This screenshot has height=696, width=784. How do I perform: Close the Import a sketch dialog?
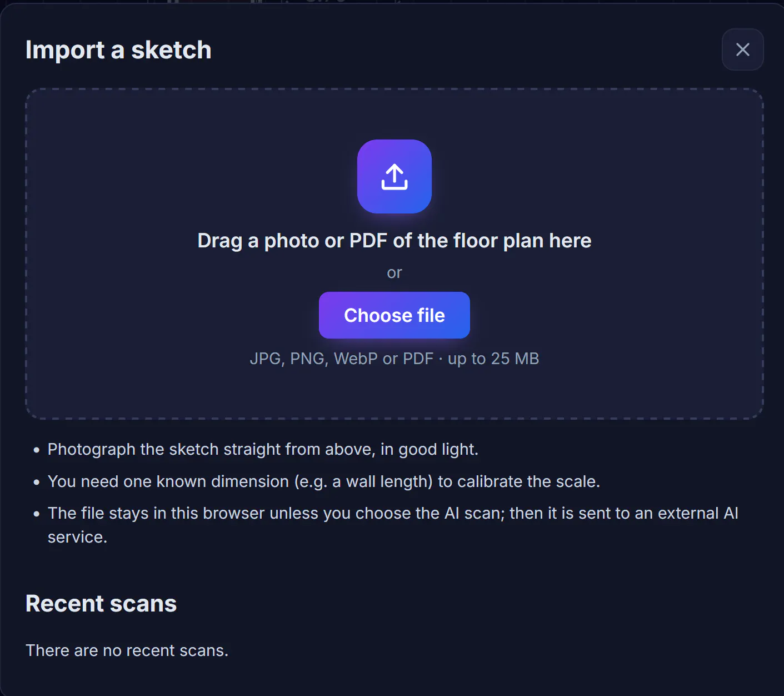tap(743, 49)
